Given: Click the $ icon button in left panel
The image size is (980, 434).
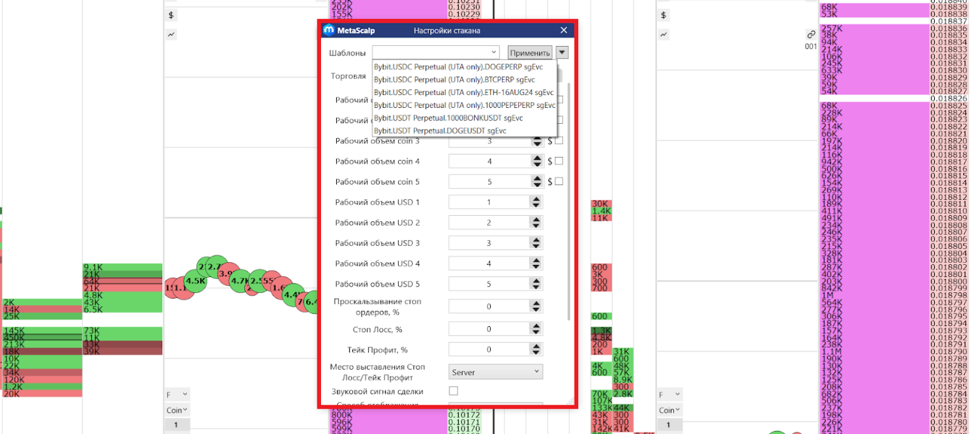Looking at the screenshot, I should click(171, 15).
